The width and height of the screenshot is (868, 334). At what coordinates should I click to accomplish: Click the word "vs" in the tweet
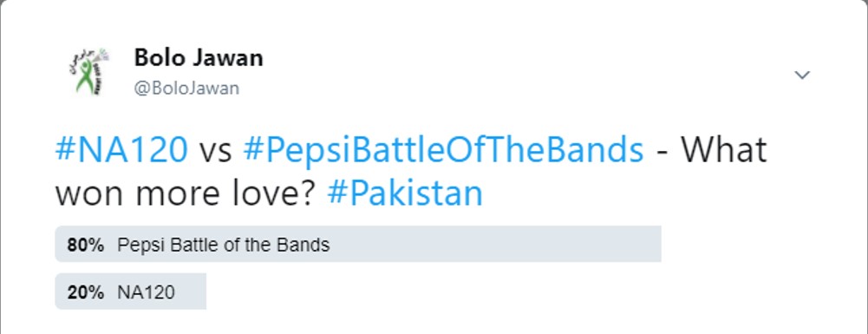[x=215, y=152]
